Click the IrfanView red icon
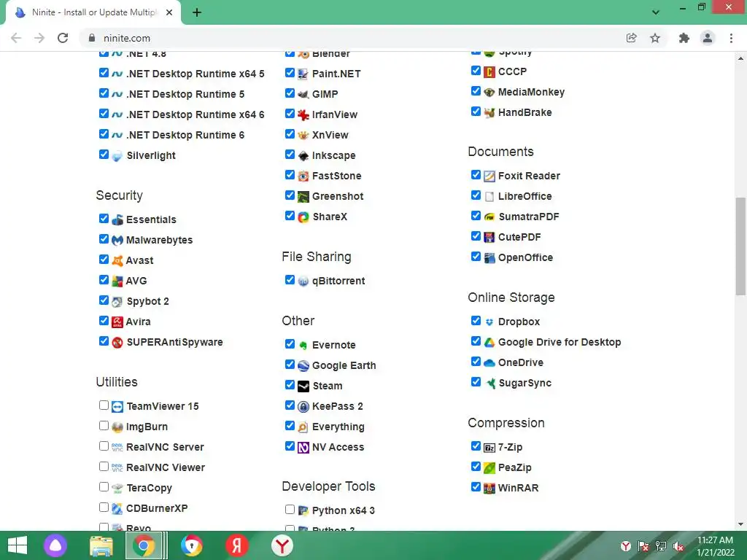This screenshot has height=560, width=747. click(x=303, y=115)
